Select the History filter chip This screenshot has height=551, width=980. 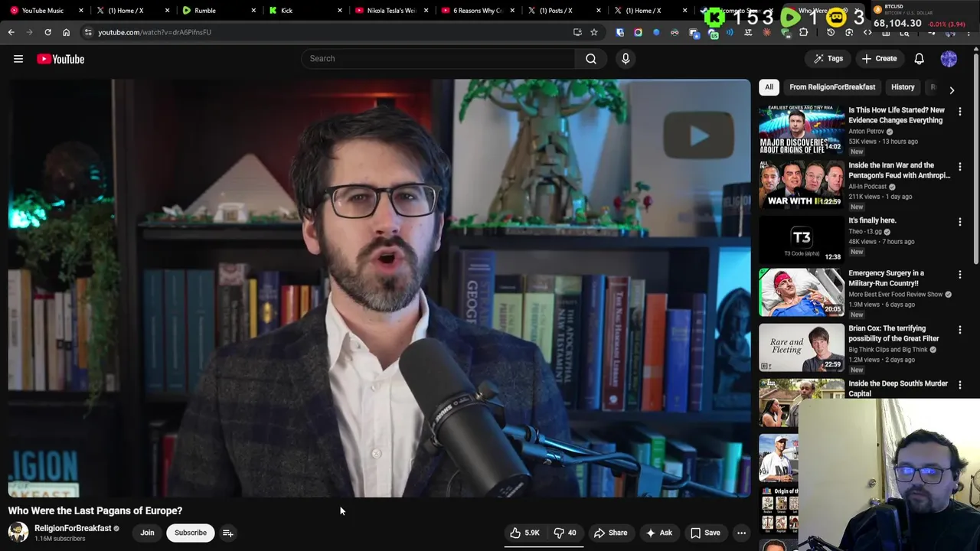[903, 87]
